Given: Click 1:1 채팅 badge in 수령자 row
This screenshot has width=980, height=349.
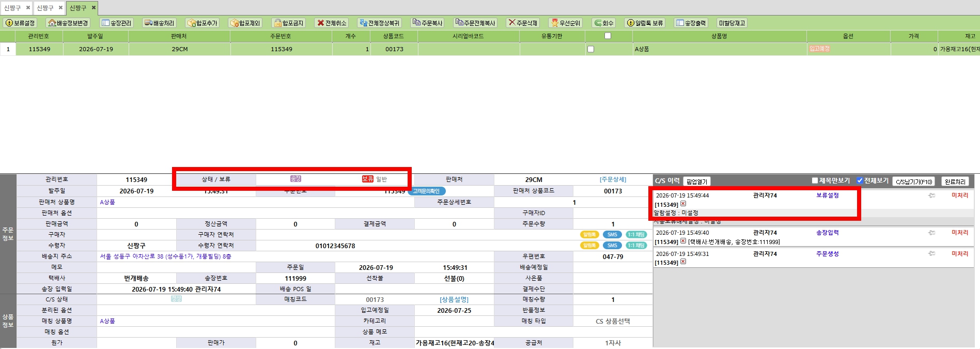Looking at the screenshot, I should 636,246.
